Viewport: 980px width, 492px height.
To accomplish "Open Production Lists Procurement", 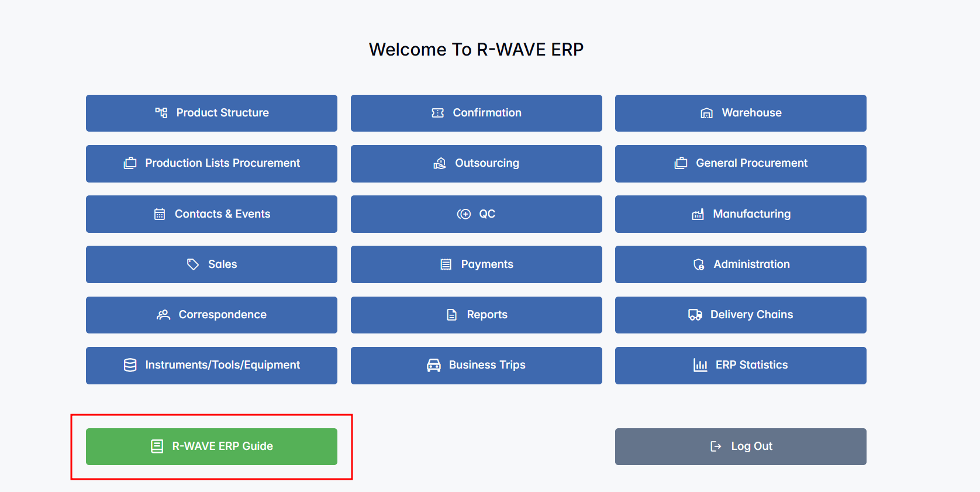I will pyautogui.click(x=212, y=163).
